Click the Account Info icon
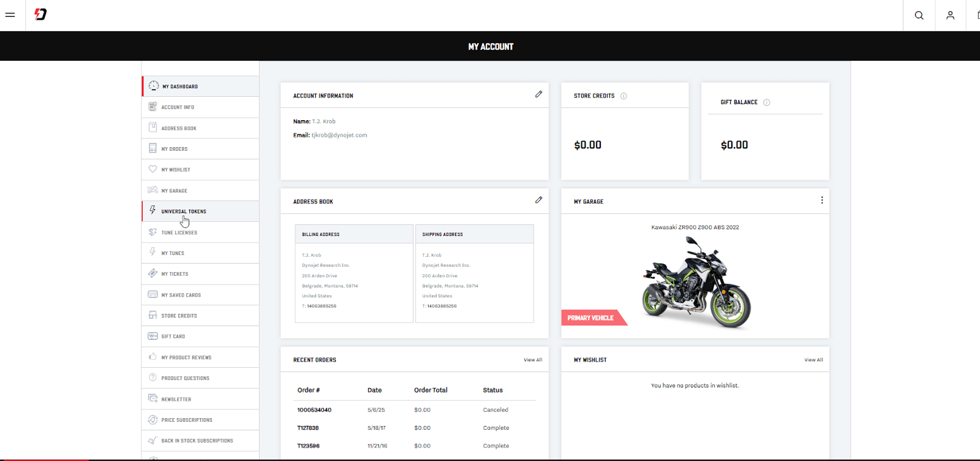The height and width of the screenshot is (461, 980). [153, 107]
